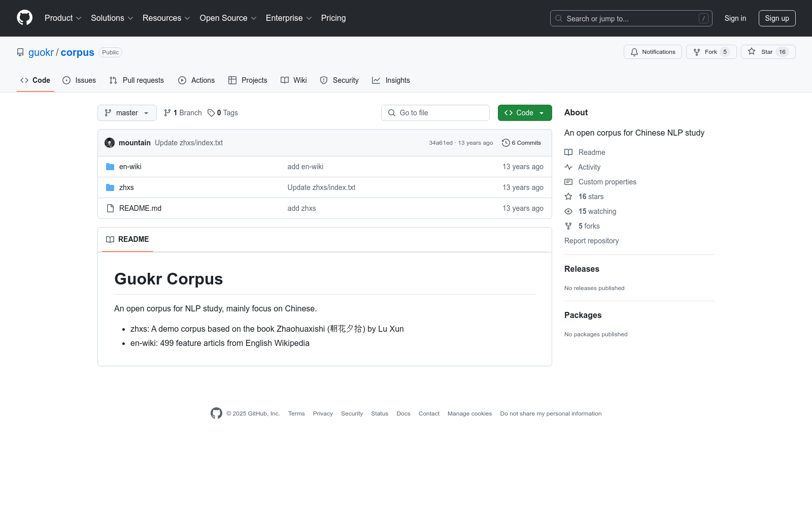Click the 'add en-wiki' commit message
The image size is (812, 508).
click(x=306, y=167)
